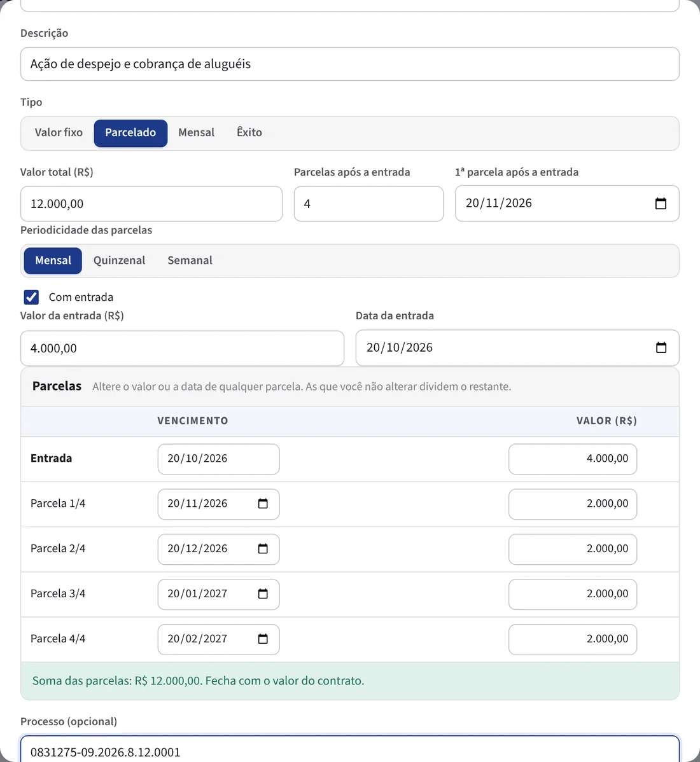Edit Parcela 3/4 vencimento date
Screen dimensions: 700x762
click(x=219, y=594)
